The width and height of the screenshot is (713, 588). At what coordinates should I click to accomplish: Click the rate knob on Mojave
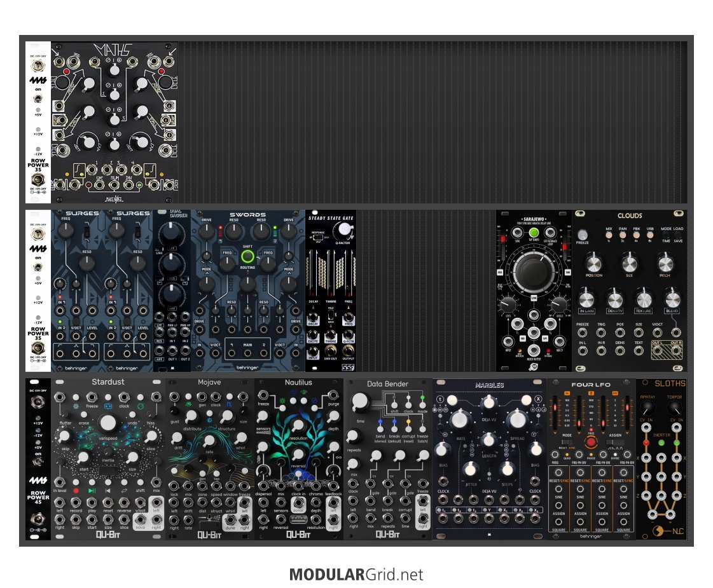(209, 440)
